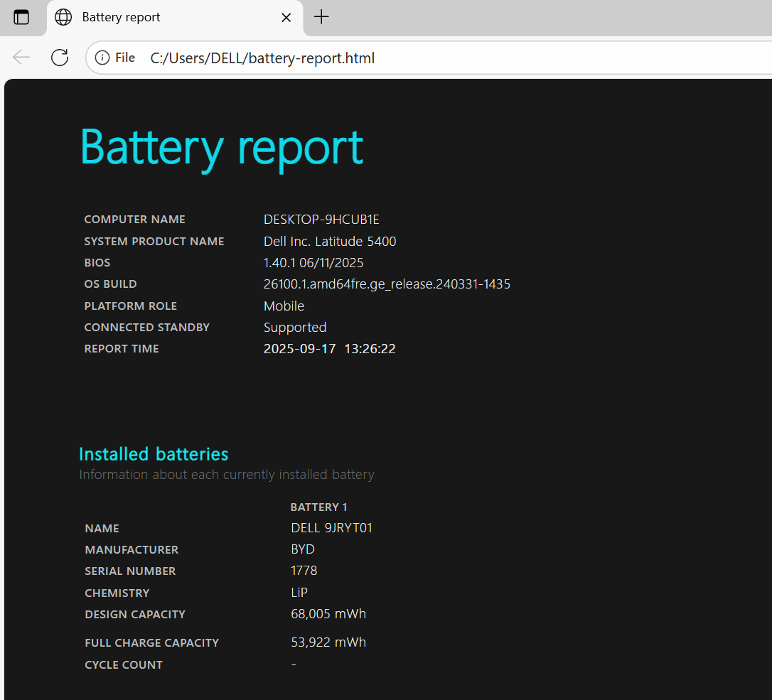The width and height of the screenshot is (772, 700).
Task: Click the browser back arrow
Action: tap(21, 58)
